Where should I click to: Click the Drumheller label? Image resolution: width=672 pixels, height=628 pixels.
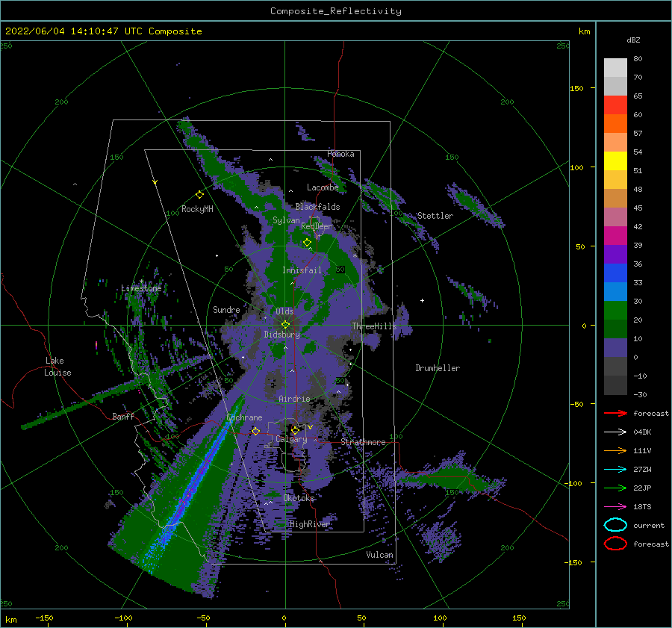438,368
